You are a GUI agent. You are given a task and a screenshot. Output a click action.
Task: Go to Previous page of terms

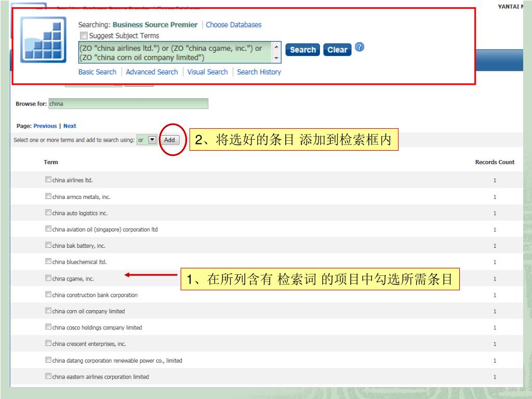click(x=45, y=126)
